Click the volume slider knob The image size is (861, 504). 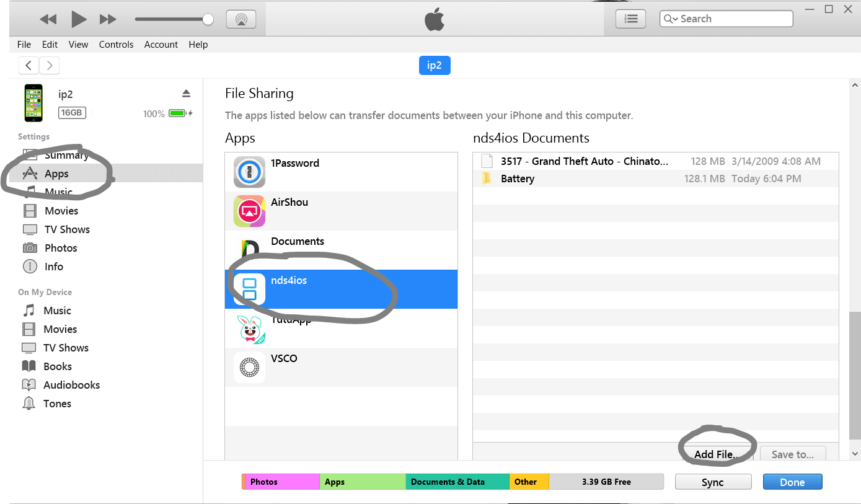coord(208,19)
